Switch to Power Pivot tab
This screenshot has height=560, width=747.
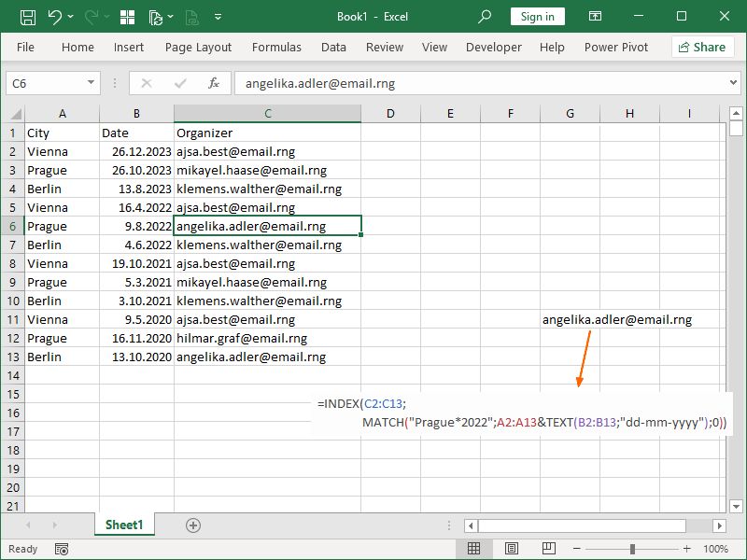[616, 48]
